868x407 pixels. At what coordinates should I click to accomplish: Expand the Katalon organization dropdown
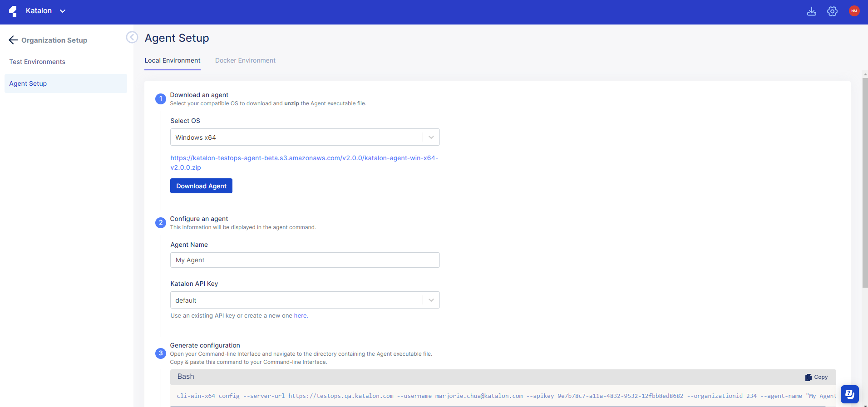coord(63,11)
